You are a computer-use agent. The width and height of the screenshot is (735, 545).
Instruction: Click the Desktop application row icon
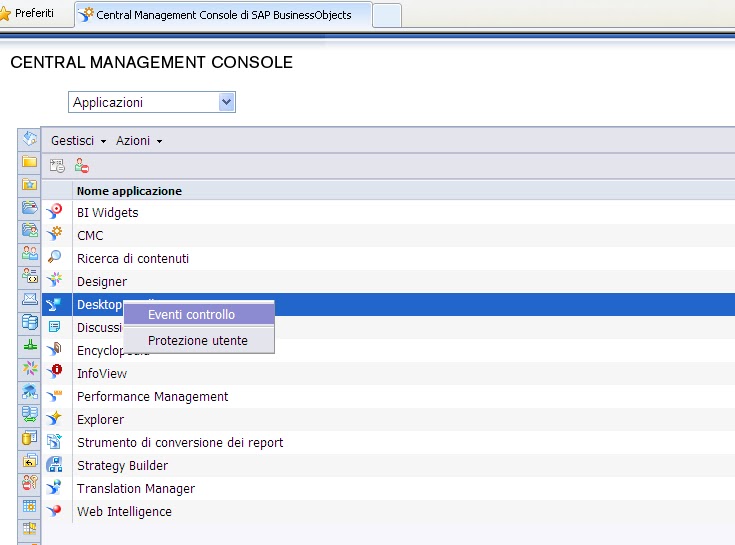click(x=54, y=305)
